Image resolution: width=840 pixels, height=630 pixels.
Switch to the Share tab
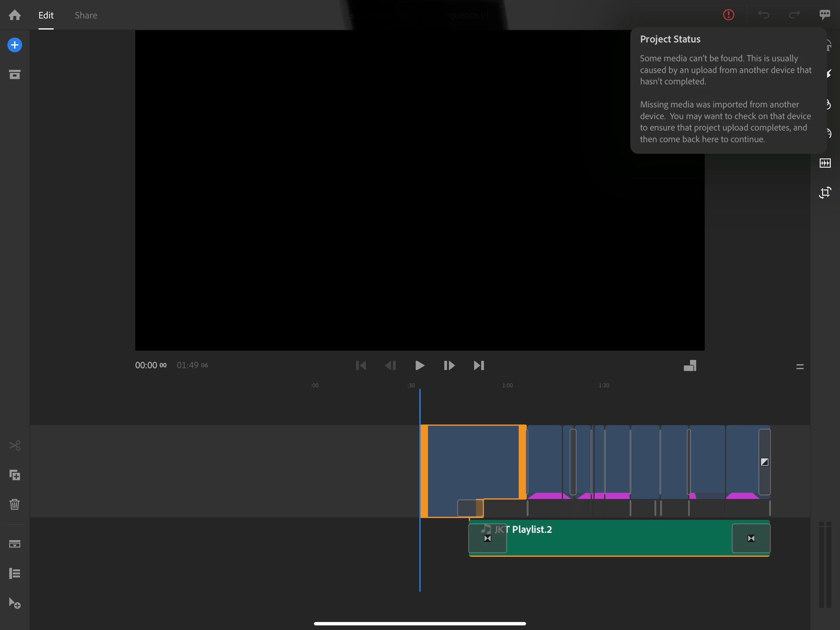[86, 15]
